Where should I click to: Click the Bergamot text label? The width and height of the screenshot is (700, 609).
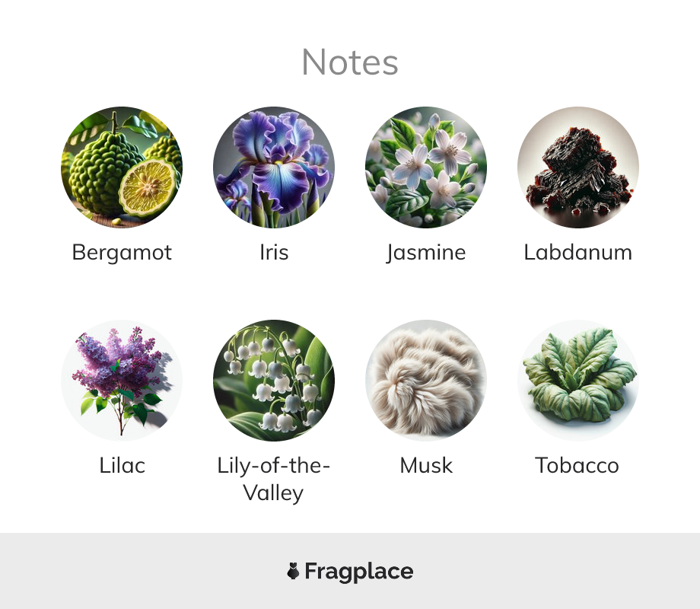point(122,253)
